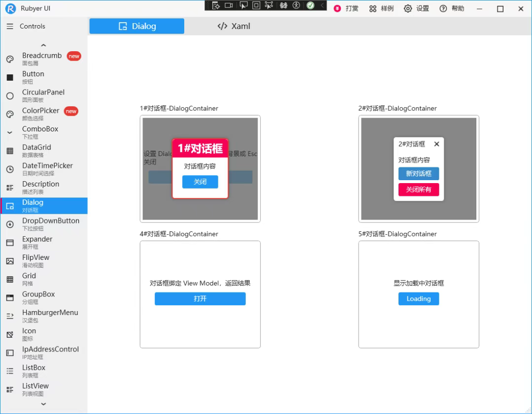Switch to the Xaml tab
Image resolution: width=532 pixels, height=414 pixels.
pyautogui.click(x=233, y=26)
